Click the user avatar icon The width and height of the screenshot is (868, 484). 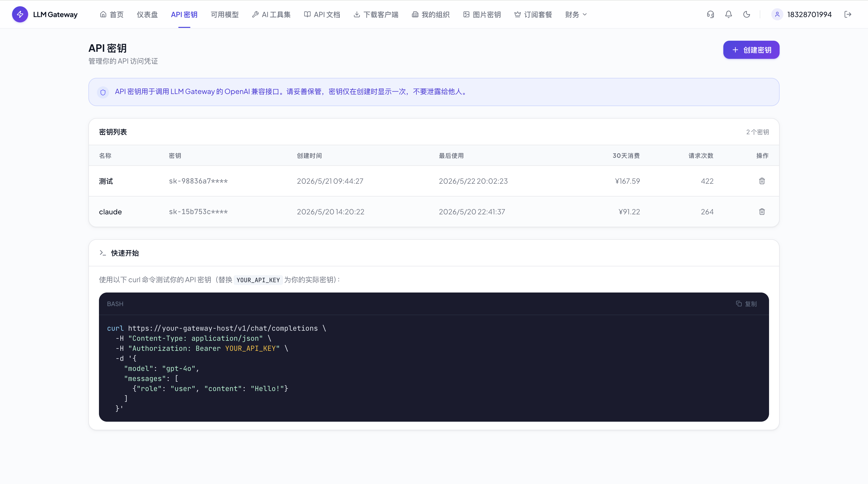click(777, 15)
